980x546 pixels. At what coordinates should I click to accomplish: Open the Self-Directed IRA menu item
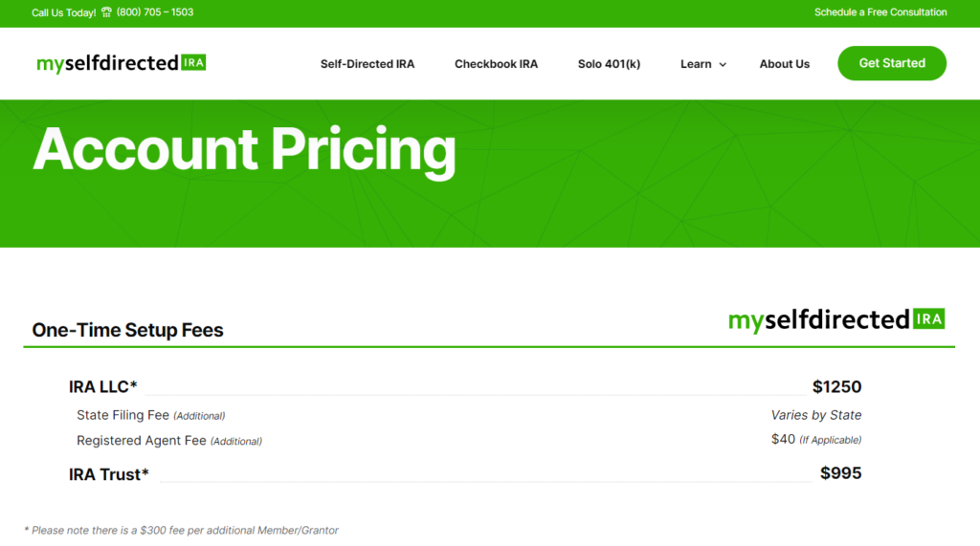pos(367,64)
